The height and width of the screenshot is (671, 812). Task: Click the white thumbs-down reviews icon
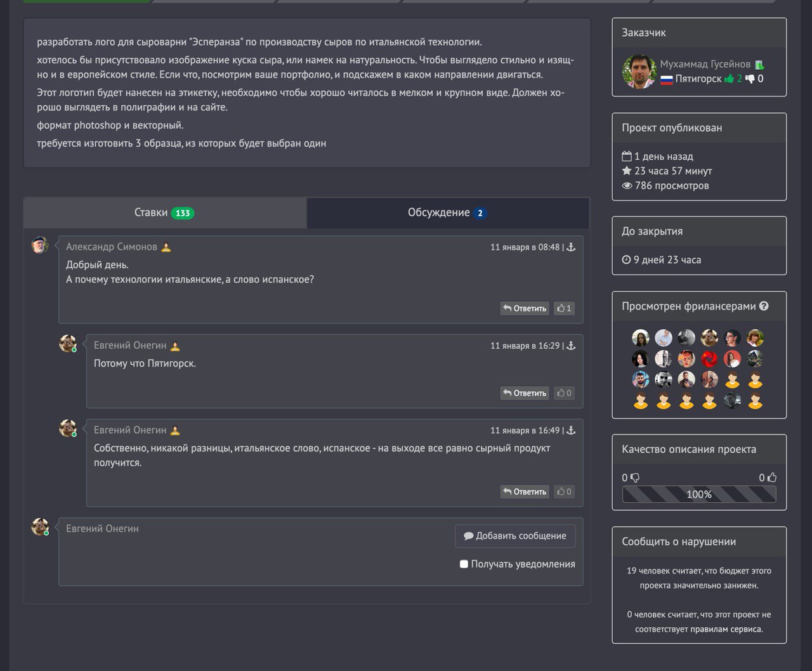[750, 79]
